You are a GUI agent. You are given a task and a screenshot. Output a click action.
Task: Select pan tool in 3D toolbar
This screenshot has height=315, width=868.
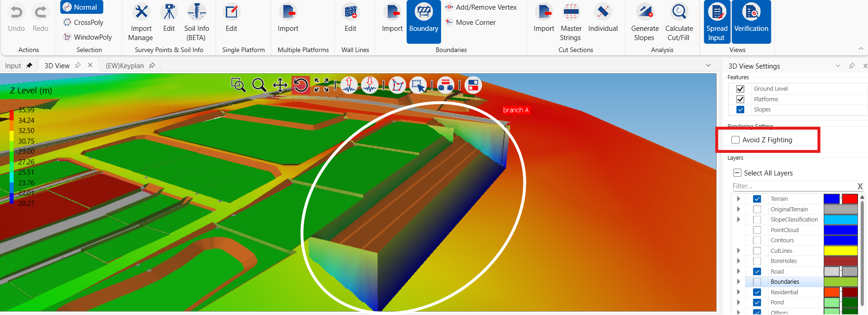(x=280, y=85)
